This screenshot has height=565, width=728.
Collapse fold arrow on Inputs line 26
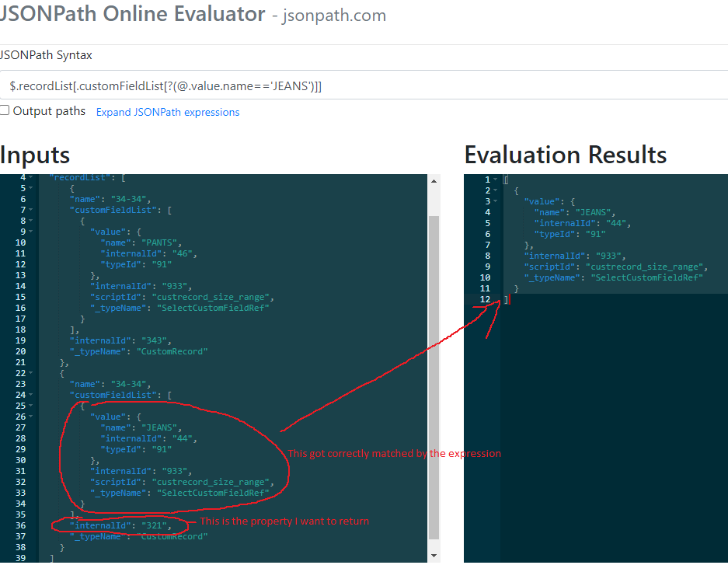click(30, 417)
